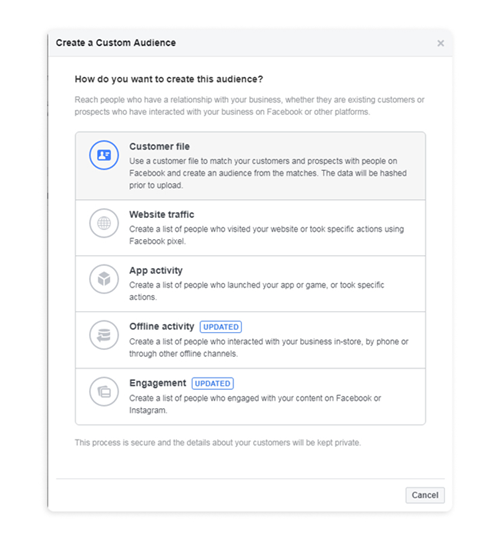Click UPDATED badge beside Offline activity
500x545 pixels.
(x=221, y=327)
